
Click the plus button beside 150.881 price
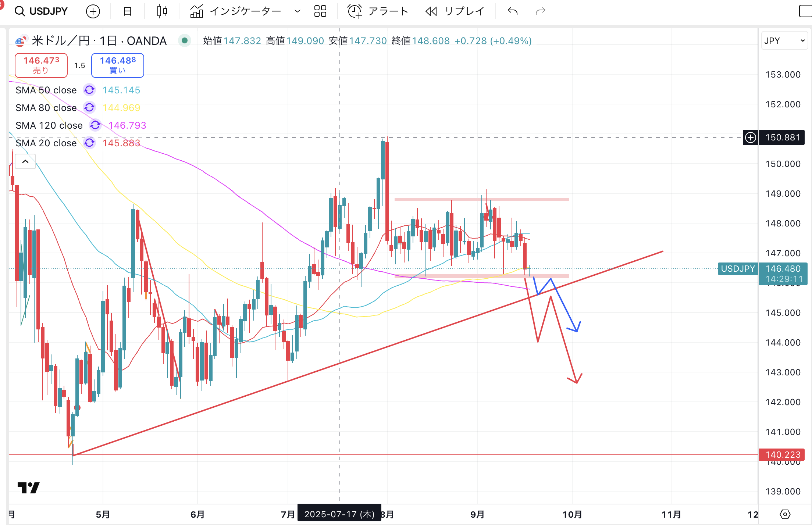[x=751, y=137]
